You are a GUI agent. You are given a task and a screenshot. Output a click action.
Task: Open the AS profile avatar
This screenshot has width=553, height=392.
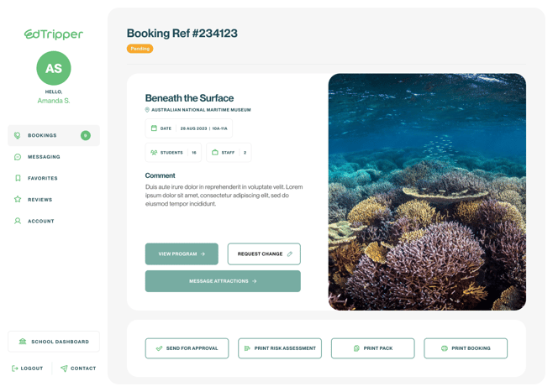(x=54, y=68)
